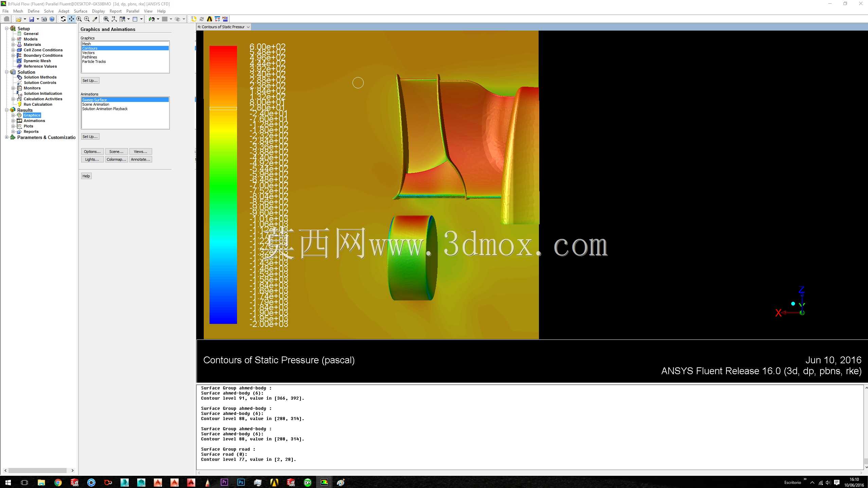Collapse the Solution tree node
868x488 pixels.
(6, 72)
